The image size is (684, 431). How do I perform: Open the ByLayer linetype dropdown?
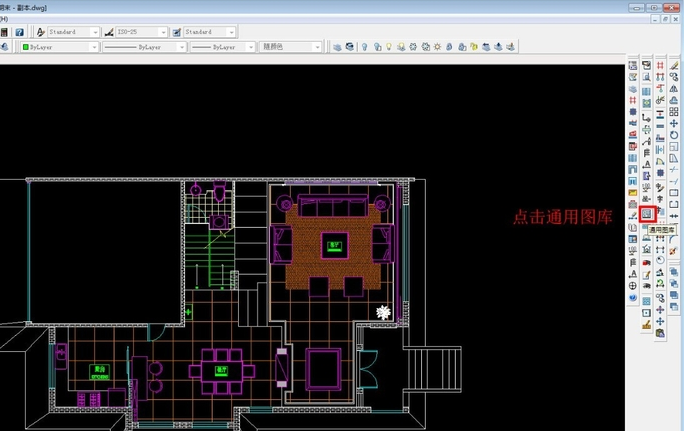click(182, 47)
